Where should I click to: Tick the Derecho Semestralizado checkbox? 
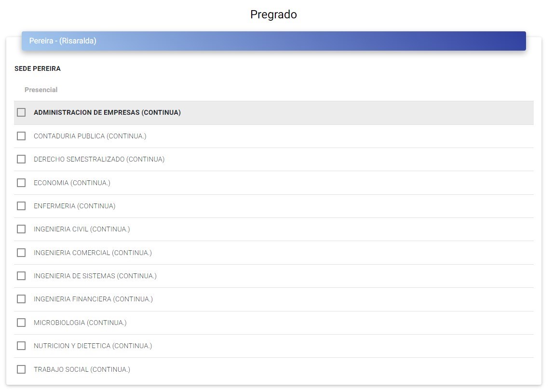[x=21, y=159]
